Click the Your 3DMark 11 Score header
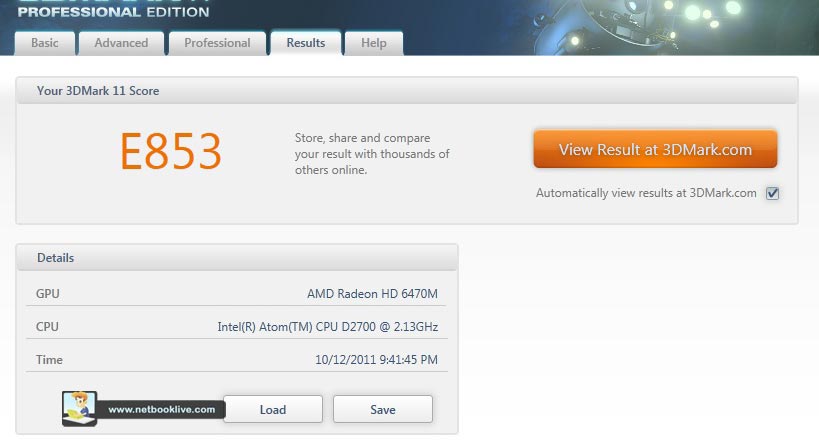 click(407, 91)
